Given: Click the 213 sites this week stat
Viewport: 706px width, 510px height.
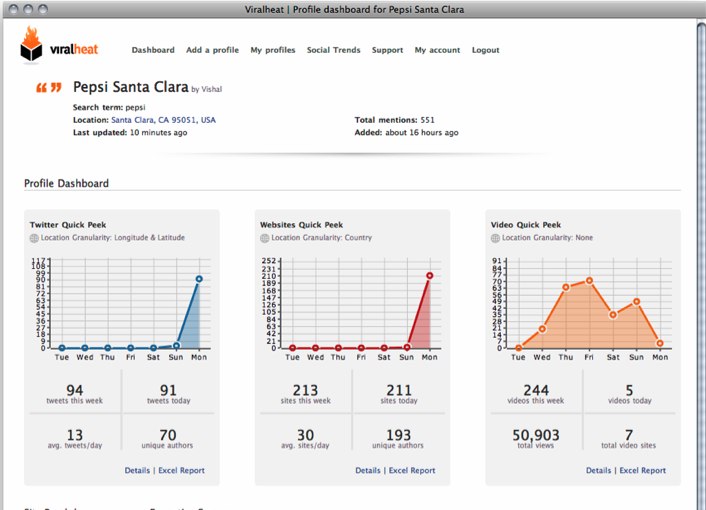Looking at the screenshot, I should (x=305, y=393).
